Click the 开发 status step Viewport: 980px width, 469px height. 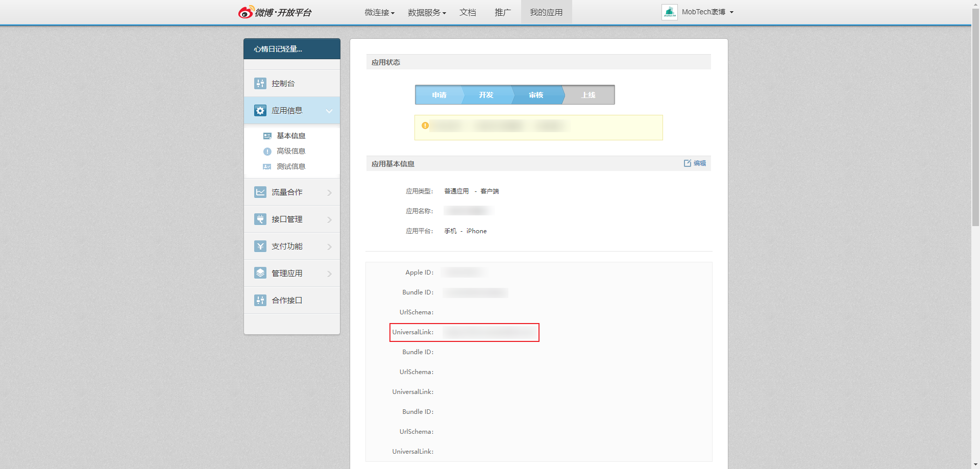[486, 95]
